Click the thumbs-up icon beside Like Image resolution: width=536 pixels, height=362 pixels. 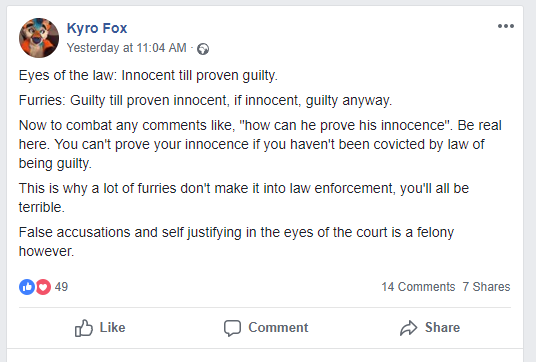coord(84,328)
